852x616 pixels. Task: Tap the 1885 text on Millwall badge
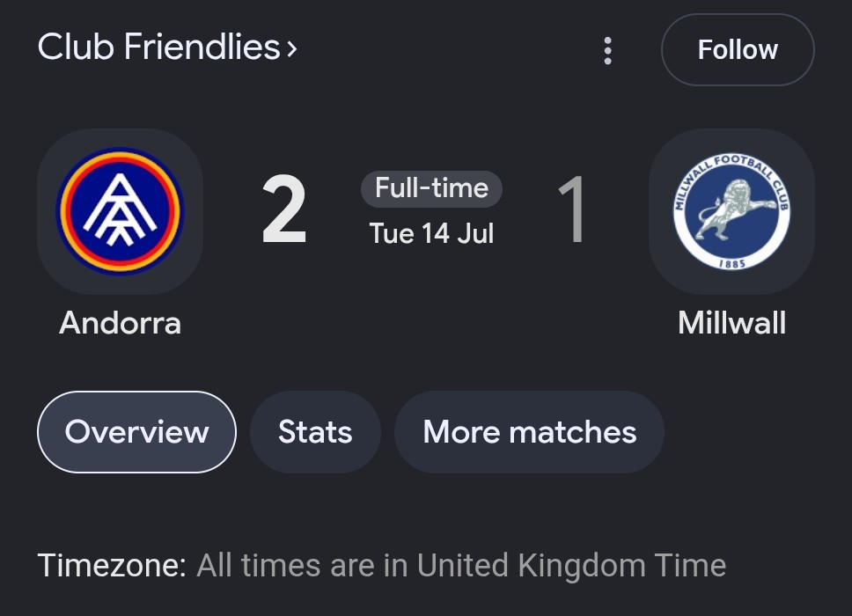[732, 263]
